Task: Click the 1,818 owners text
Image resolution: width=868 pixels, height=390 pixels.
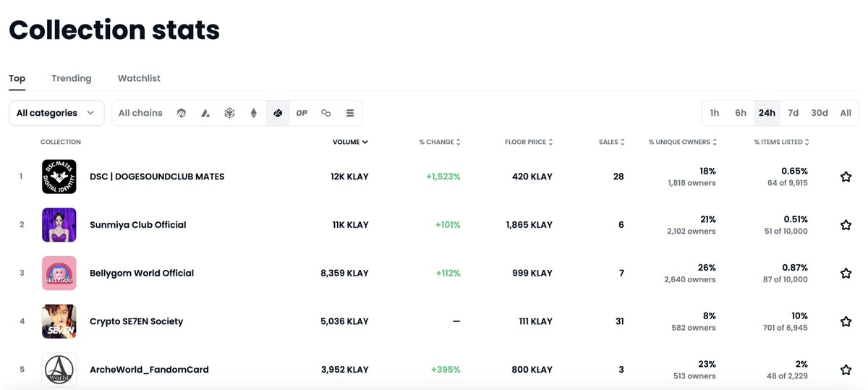Action: (x=692, y=183)
